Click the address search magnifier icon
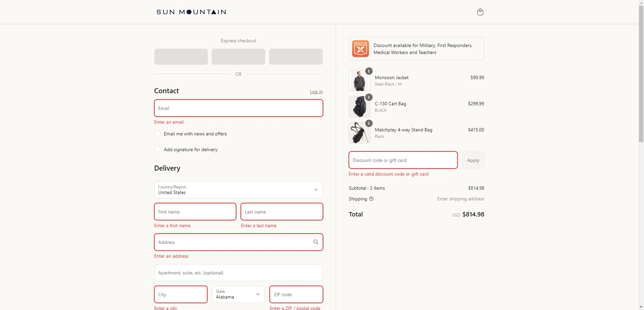This screenshot has height=310, width=644. (316, 242)
